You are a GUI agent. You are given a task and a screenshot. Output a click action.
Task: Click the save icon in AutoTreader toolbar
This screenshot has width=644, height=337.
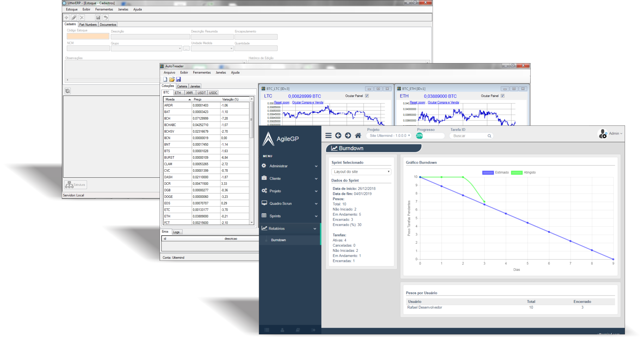178,79
